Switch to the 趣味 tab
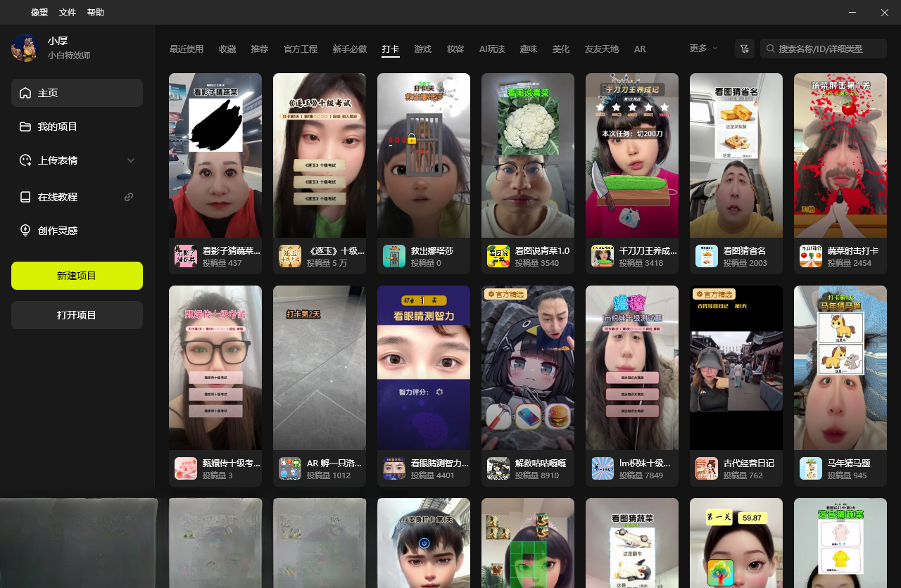The image size is (901, 588). coord(529,49)
